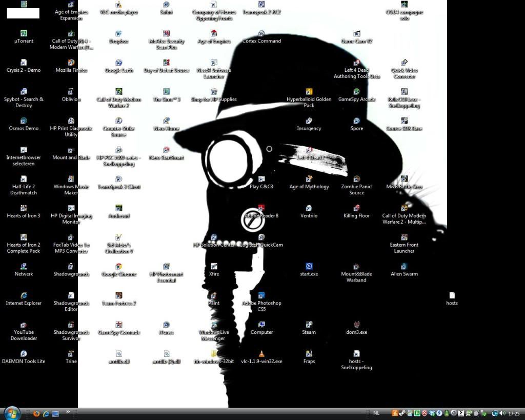Open the µTorrent desktop shortcut
The image size is (525, 420).
click(x=24, y=37)
